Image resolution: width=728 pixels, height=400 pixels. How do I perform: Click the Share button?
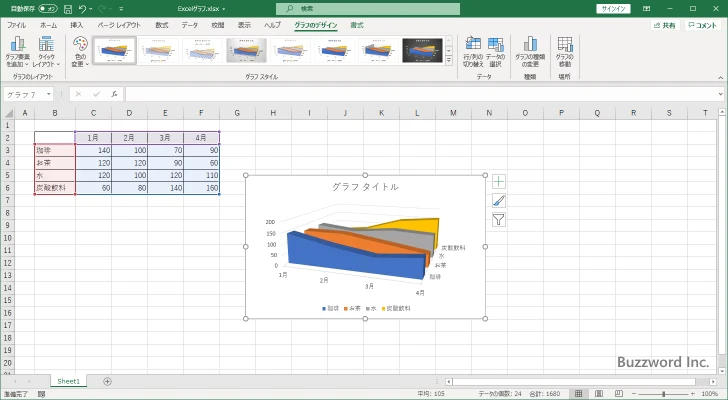coord(665,26)
